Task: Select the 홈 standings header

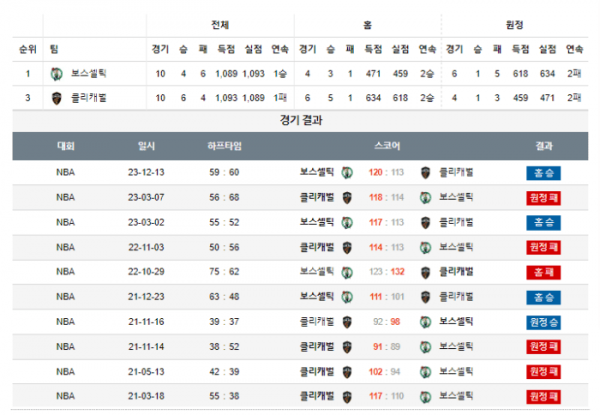Action: tap(367, 25)
